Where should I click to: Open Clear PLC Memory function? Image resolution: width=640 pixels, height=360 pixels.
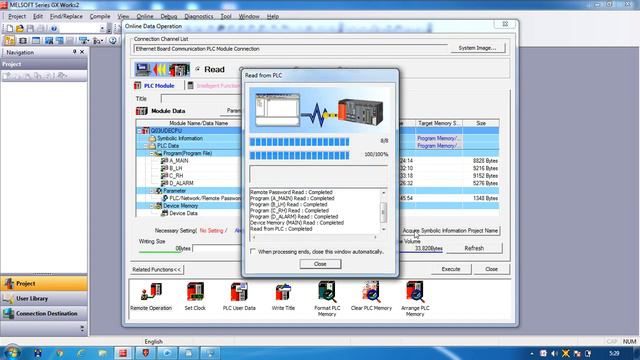[371, 297]
